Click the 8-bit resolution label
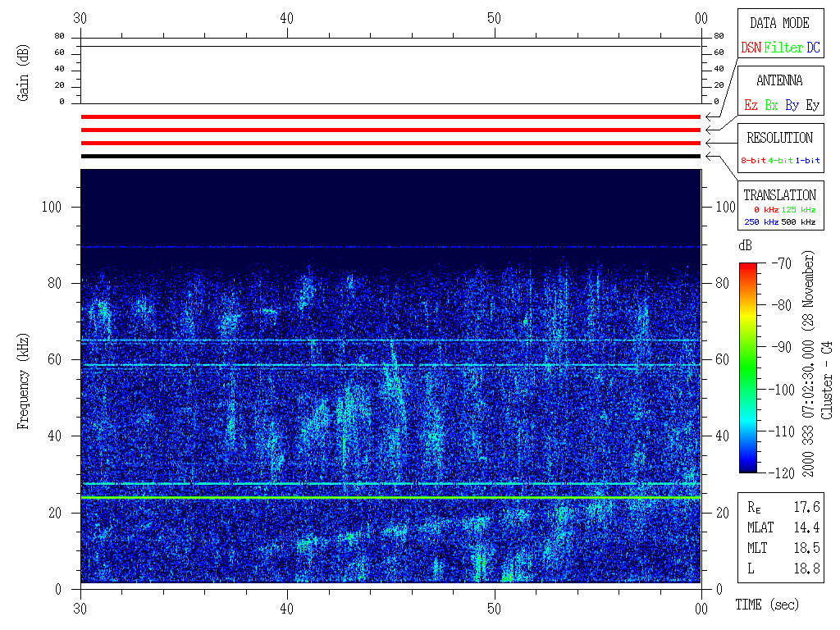840x630 pixels. pos(754,161)
